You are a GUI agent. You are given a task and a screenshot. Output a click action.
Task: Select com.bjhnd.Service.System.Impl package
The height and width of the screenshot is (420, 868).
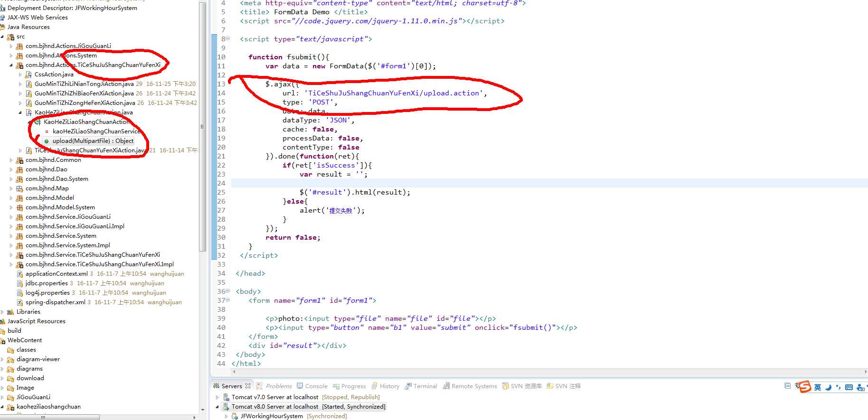point(68,245)
